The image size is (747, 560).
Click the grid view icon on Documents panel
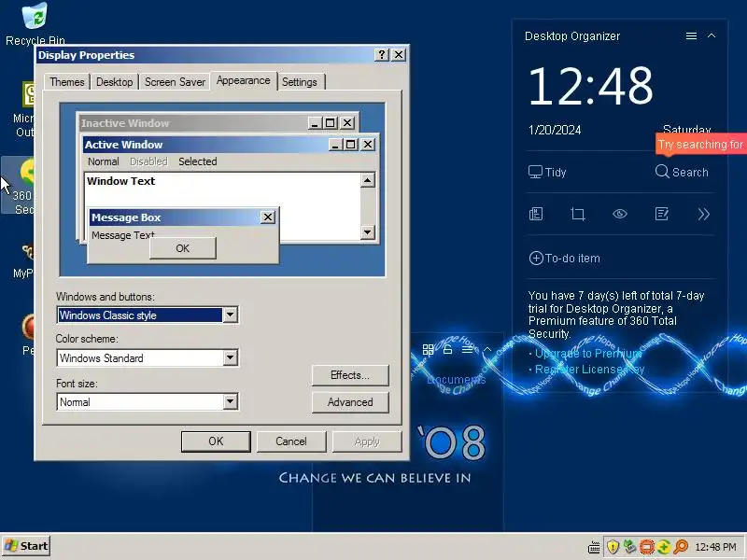tap(428, 349)
